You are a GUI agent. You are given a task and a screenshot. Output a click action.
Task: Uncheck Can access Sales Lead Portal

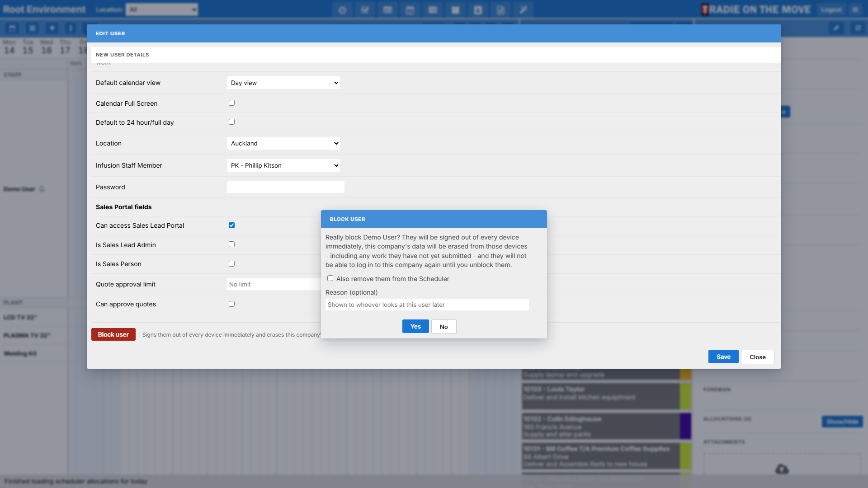[x=231, y=225]
